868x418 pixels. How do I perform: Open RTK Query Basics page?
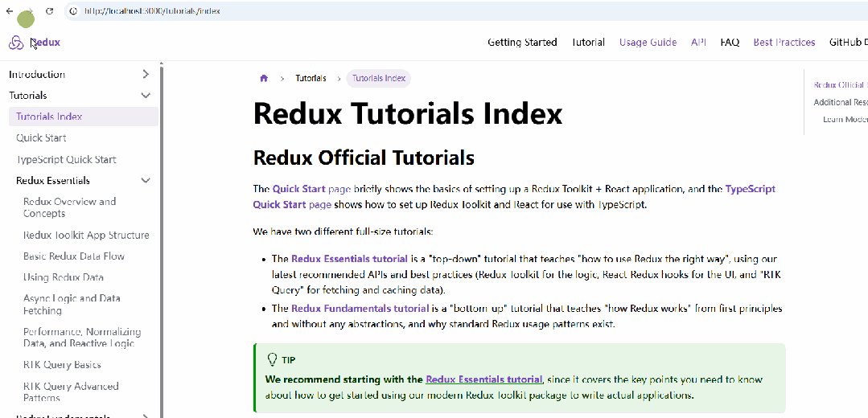(x=62, y=364)
